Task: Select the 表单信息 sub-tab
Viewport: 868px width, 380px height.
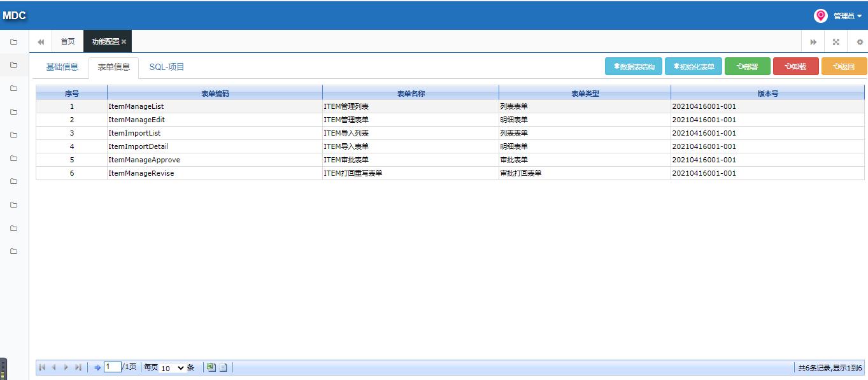Action: pos(114,67)
